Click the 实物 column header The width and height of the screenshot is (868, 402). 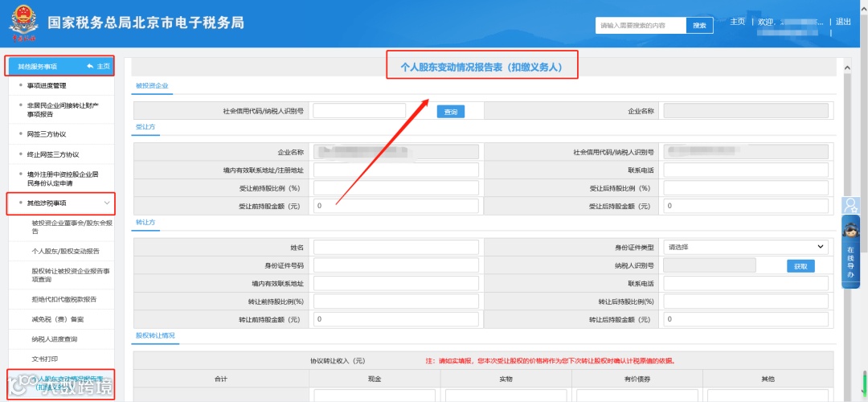coord(506,379)
